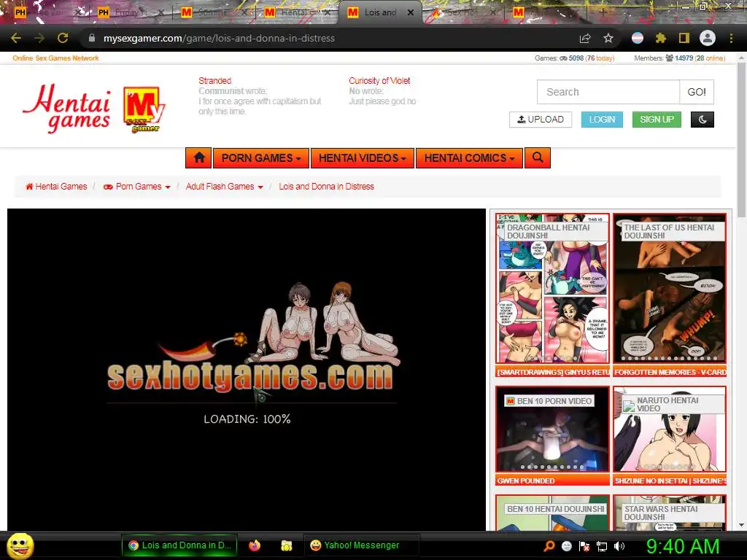This screenshot has height=560, width=747.
Task: Click the Search input field
Action: pos(608,92)
